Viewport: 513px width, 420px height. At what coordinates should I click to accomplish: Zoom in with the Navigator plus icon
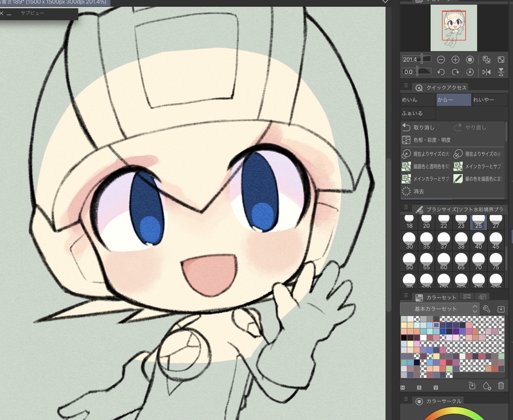(455, 60)
